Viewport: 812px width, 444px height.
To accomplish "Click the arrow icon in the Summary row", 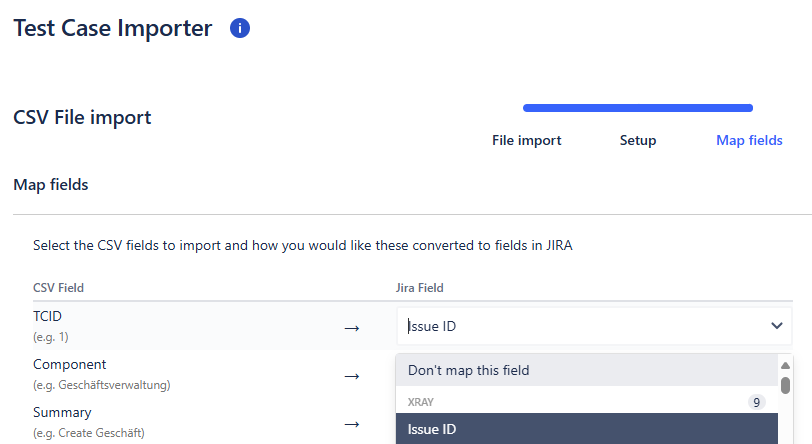I will coord(352,425).
